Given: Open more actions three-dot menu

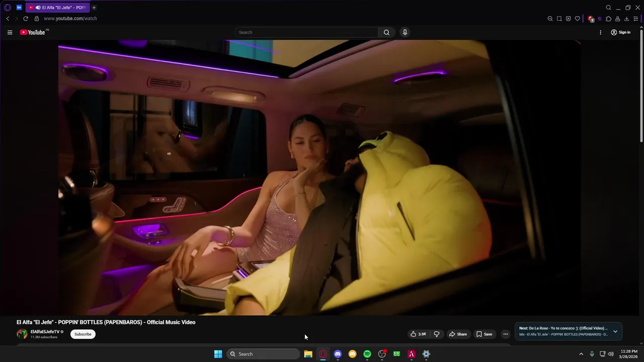Looking at the screenshot, I should pos(506,334).
